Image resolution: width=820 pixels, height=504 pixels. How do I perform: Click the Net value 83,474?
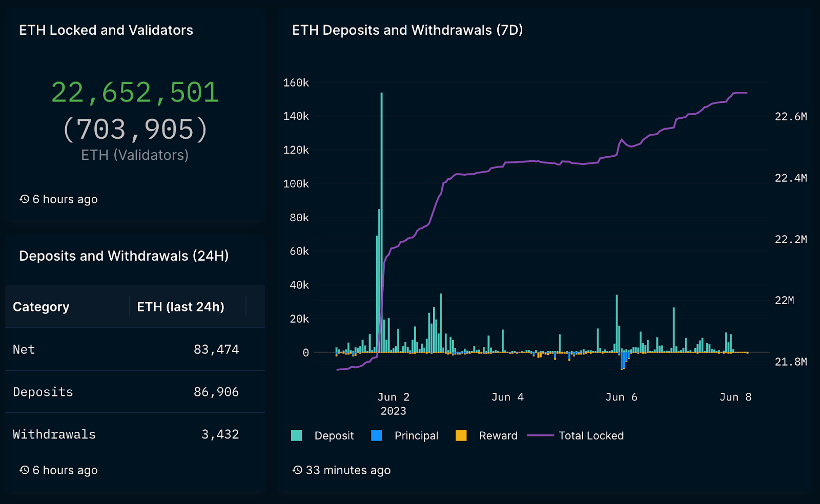(216, 349)
